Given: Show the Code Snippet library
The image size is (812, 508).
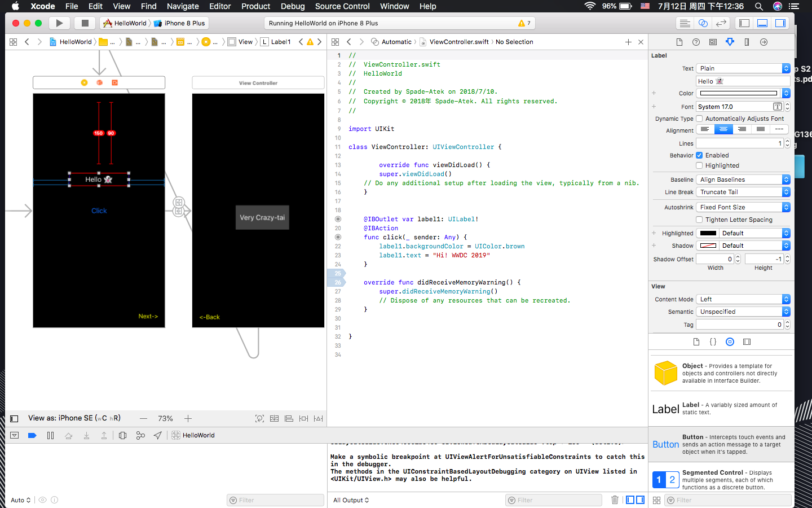Looking at the screenshot, I should click(x=713, y=342).
